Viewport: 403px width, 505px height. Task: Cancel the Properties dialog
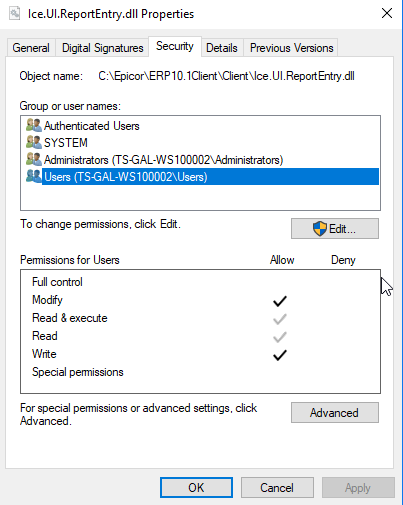277,488
